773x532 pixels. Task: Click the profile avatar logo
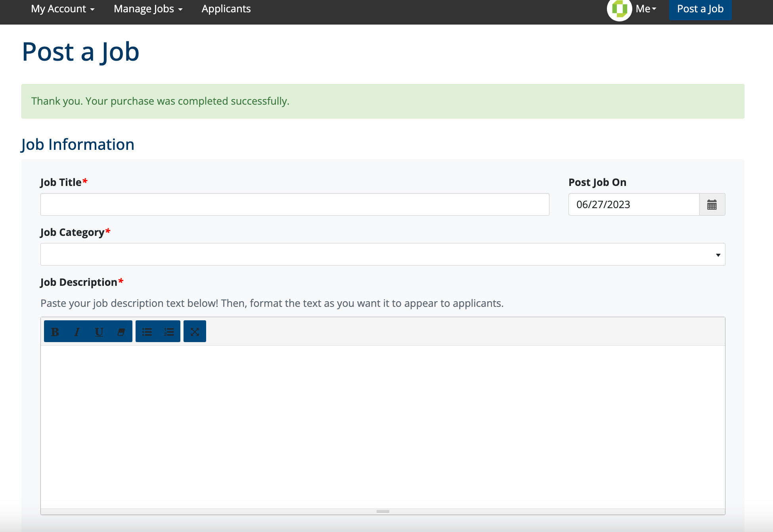[x=619, y=9]
